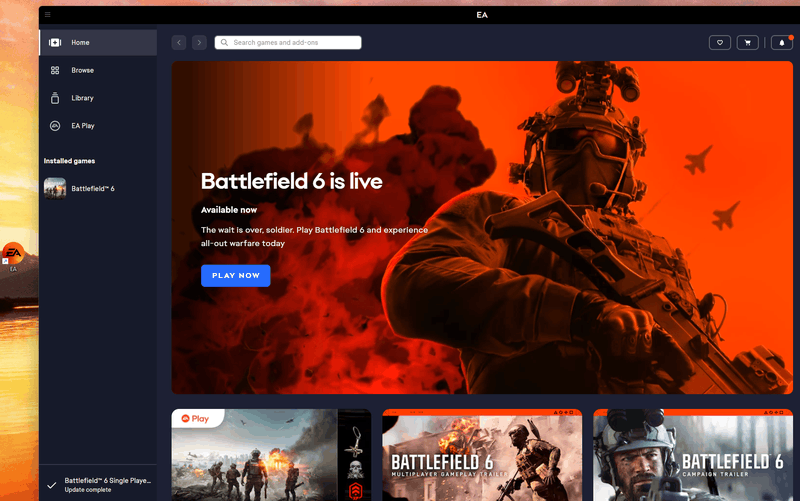Select the Browse menu label
This screenshot has width=800, height=501.
pyautogui.click(x=82, y=70)
